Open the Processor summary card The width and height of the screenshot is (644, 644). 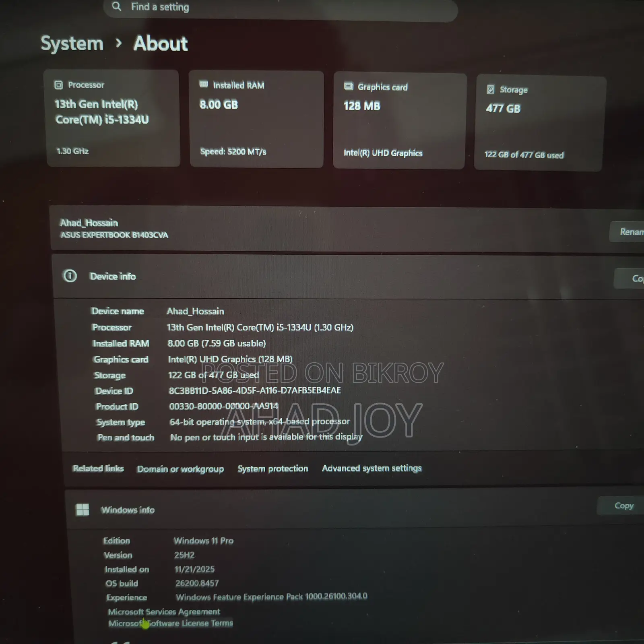[113, 118]
